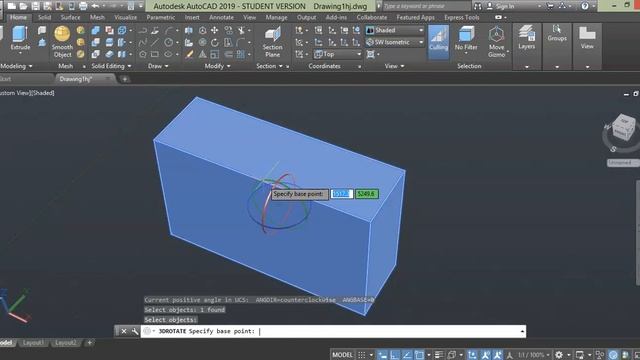Open the Top UCS dropdown
This screenshot has height=360, width=640.
tap(338, 54)
